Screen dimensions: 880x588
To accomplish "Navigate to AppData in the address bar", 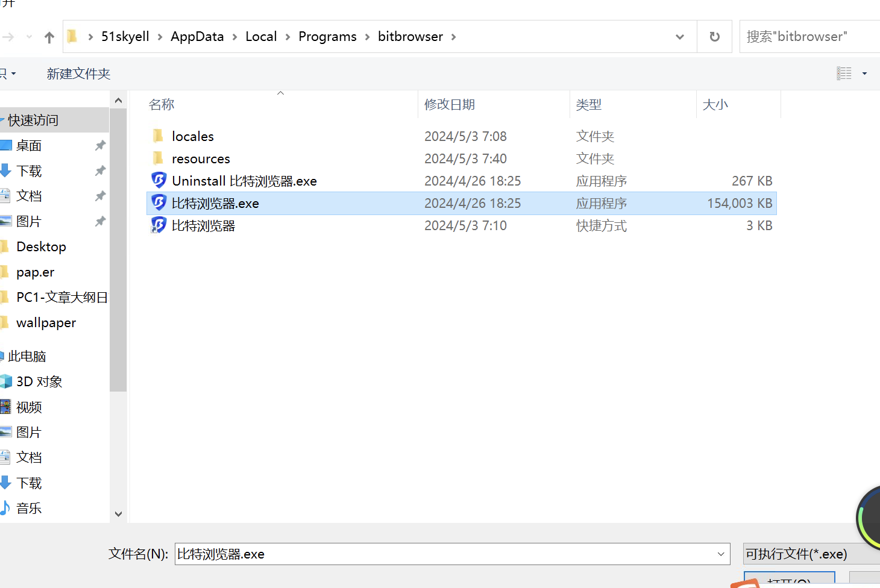I will 197,37.
